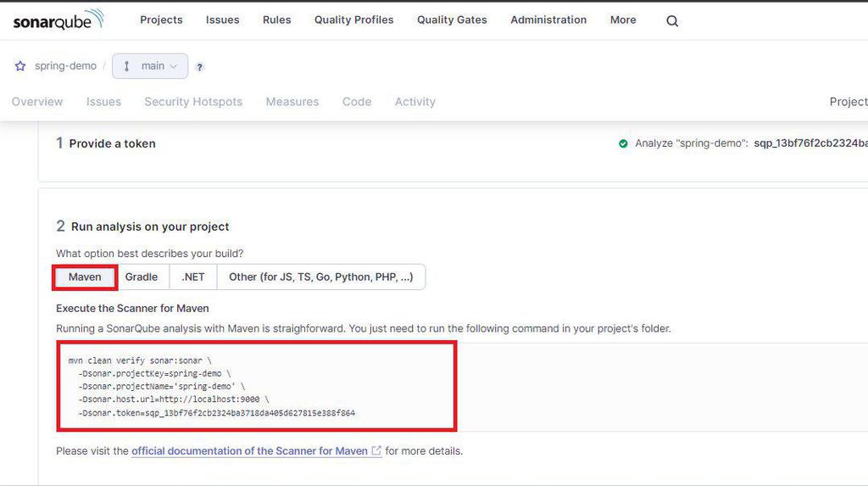868x486 pixels.
Task: Switch to the Measures tab
Action: click(x=292, y=102)
